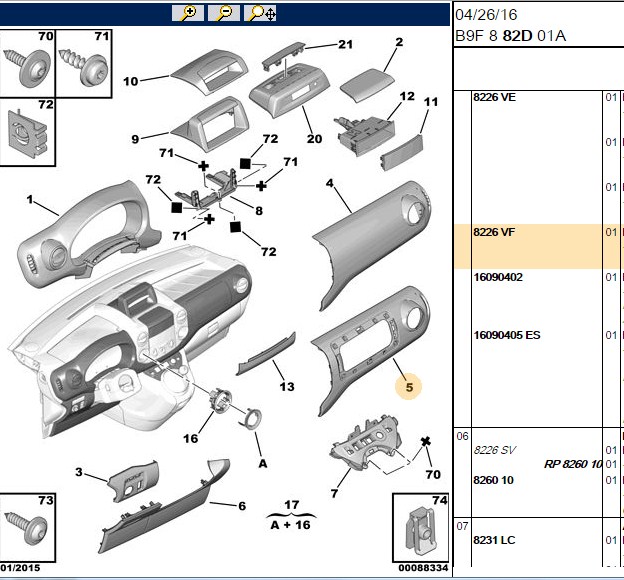The image size is (624, 580).
Task: Select part number 8260 10 row
Action: [x=493, y=480]
